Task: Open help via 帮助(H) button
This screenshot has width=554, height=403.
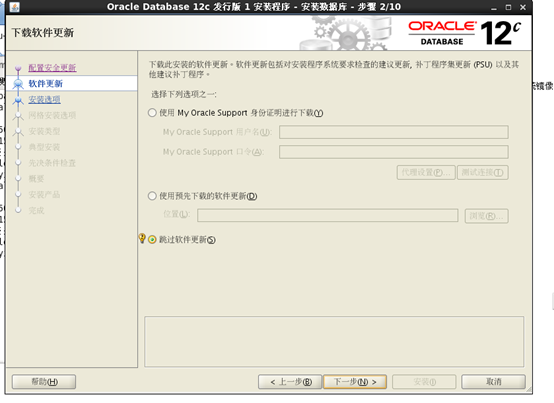Action: 44,381
